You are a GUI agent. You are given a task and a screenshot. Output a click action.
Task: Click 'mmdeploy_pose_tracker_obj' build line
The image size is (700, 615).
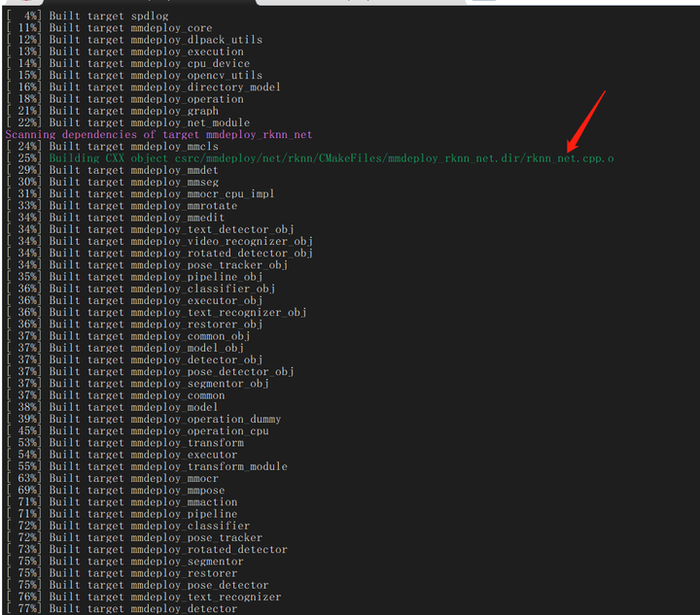pyautogui.click(x=148, y=264)
